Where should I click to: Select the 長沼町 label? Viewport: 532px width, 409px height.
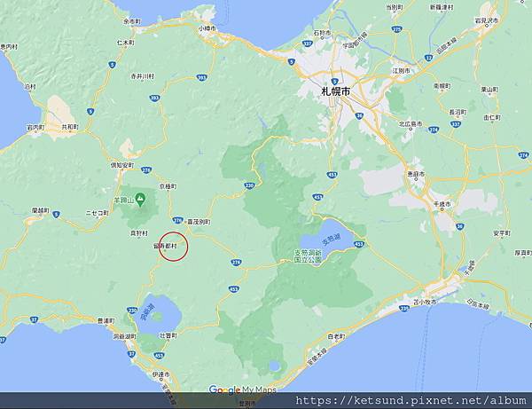click(x=458, y=112)
